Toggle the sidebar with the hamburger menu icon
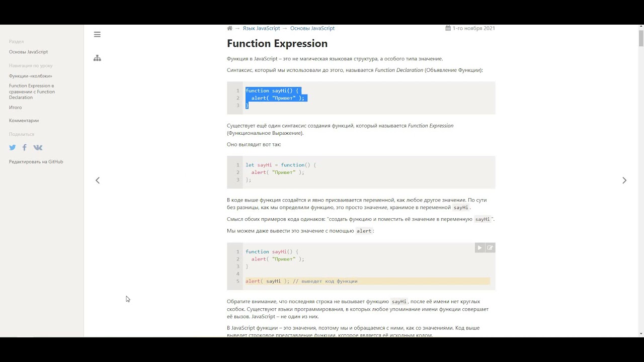 point(97,34)
